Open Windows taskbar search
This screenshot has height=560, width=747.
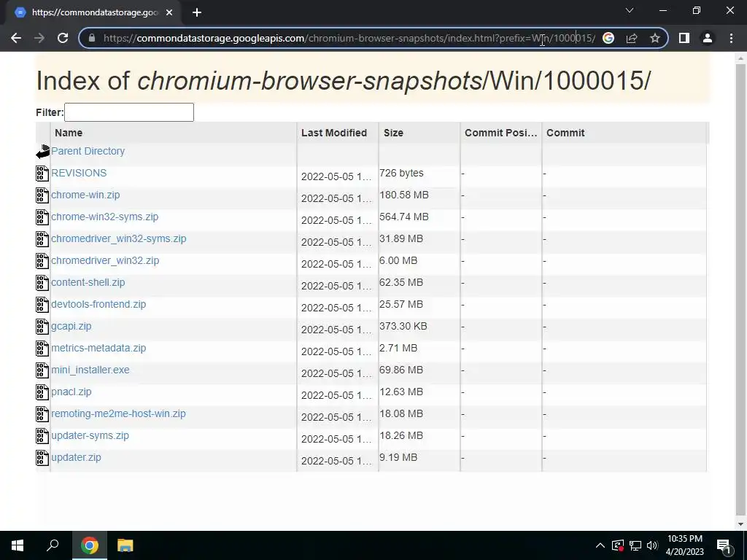pyautogui.click(x=53, y=545)
